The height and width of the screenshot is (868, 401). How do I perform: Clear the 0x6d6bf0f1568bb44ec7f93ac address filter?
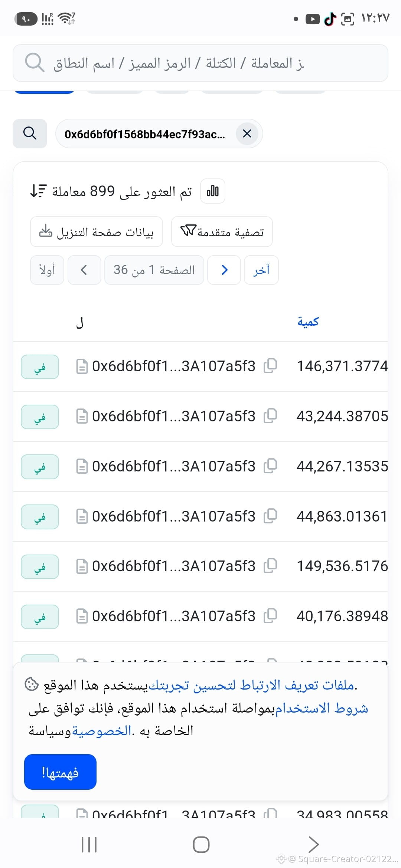pos(247,134)
